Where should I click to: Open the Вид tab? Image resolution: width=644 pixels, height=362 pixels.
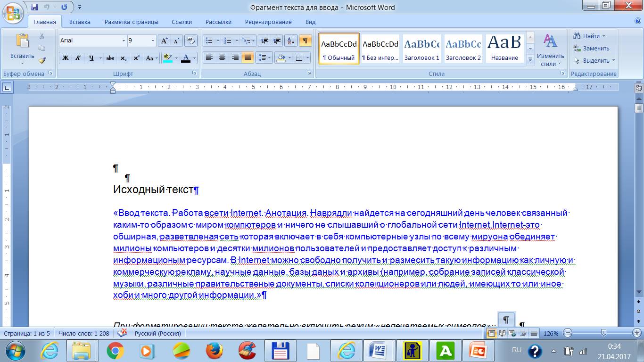[310, 22]
